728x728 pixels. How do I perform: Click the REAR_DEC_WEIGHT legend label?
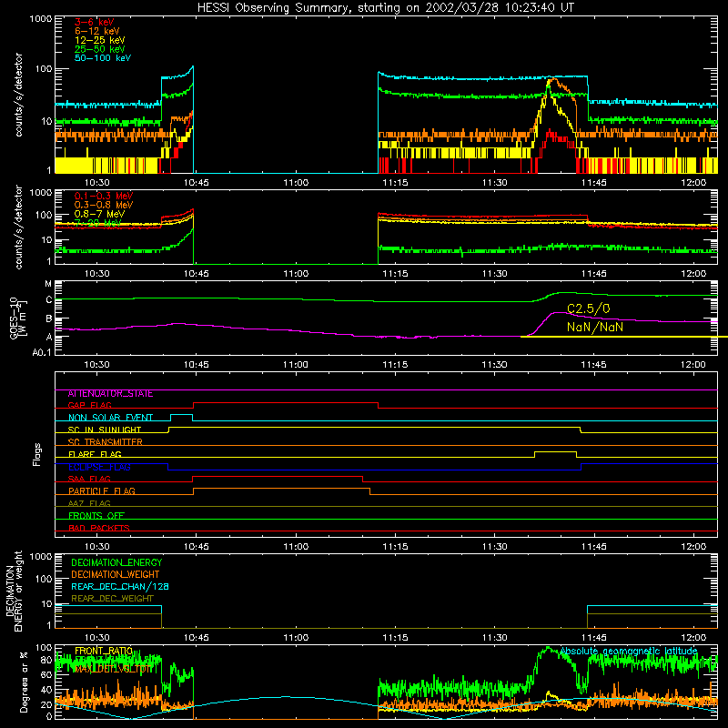(112, 599)
